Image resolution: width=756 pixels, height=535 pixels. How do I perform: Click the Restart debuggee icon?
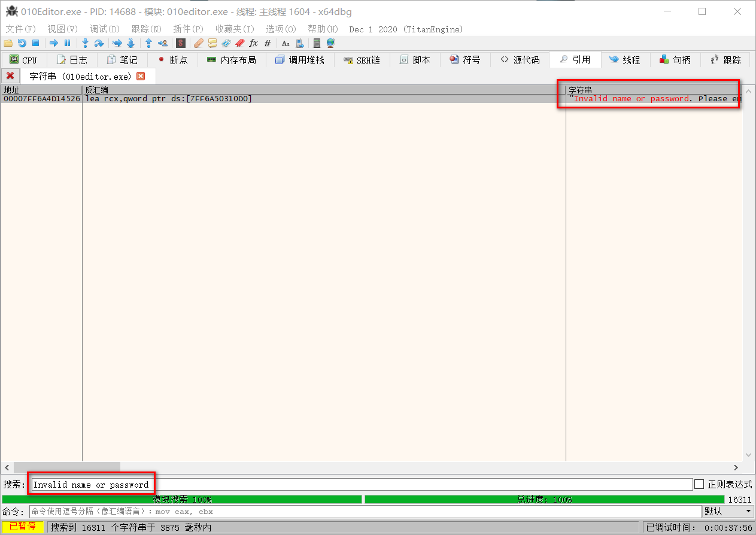(22, 43)
